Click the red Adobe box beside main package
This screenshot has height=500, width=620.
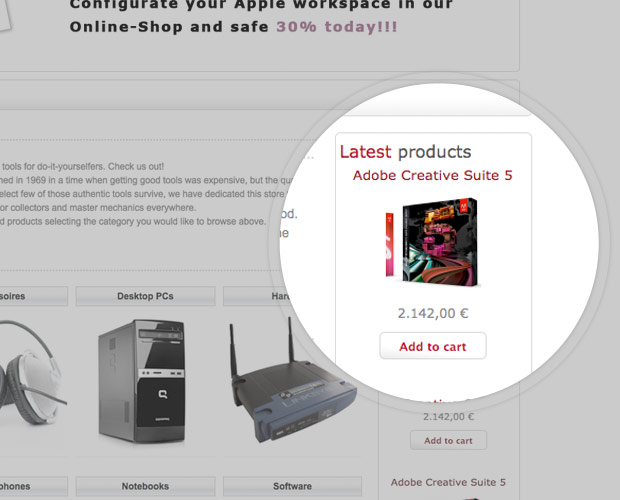coord(389,244)
